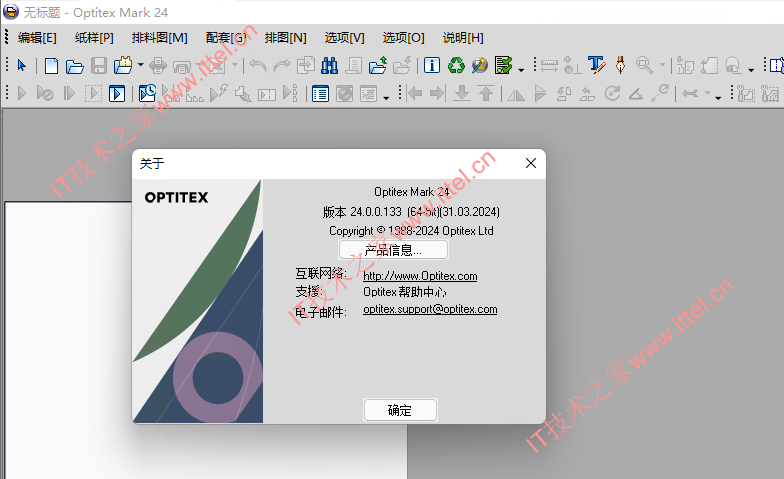This screenshot has width=784, height=479.
Task: Click the magnifier zoom icon
Action: coord(644,66)
